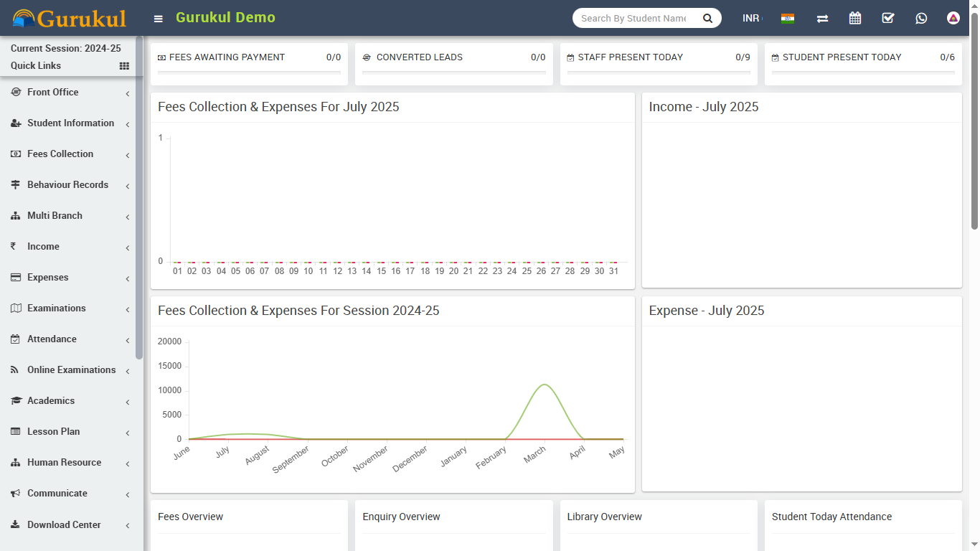Open the Student Information menu item

[70, 123]
